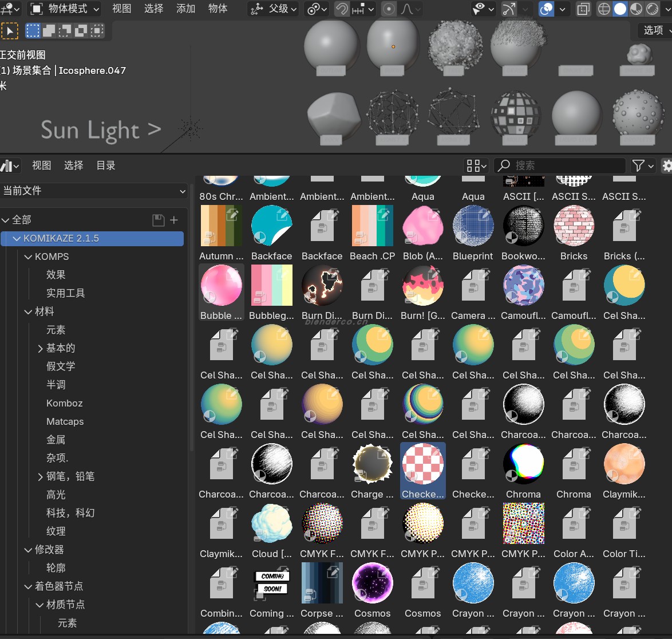Image resolution: width=672 pixels, height=639 pixels.
Task: Toggle snapping magnet icon
Action: pyautogui.click(x=342, y=9)
